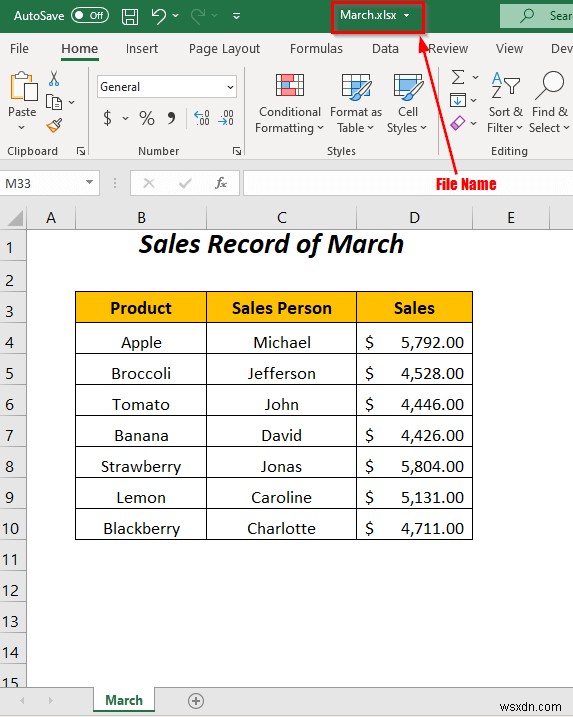Open Number format dialog launcher
Image resolution: width=573 pixels, height=717 pixels.
point(237,151)
